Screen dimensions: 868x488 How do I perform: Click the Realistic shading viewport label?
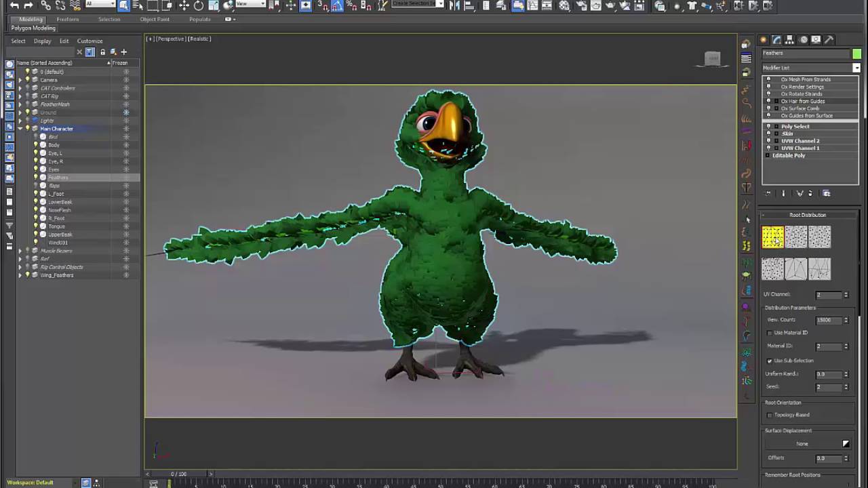200,39
